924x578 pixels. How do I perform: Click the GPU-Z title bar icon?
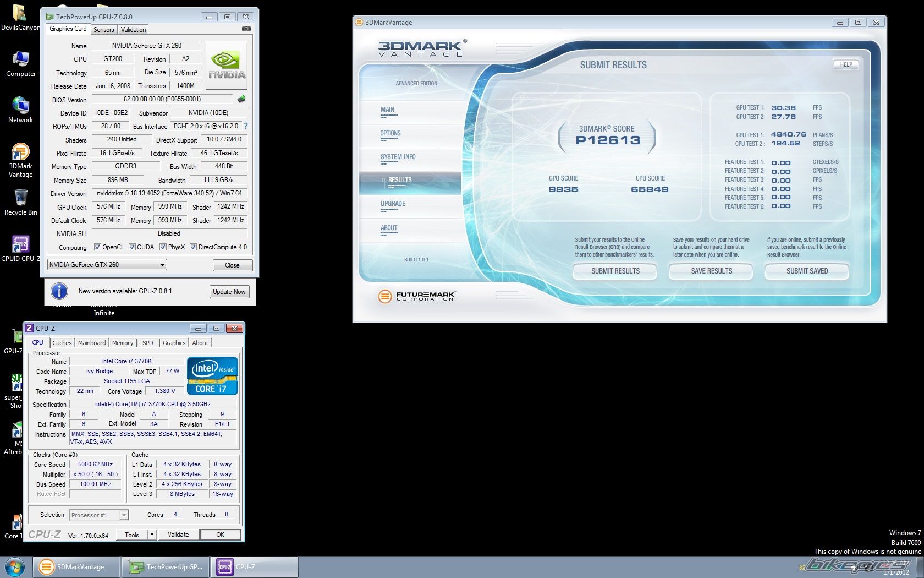[50, 17]
